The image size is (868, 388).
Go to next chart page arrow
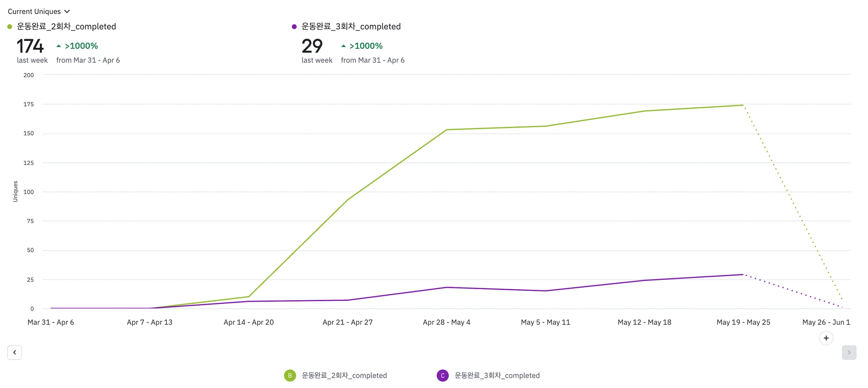(849, 352)
